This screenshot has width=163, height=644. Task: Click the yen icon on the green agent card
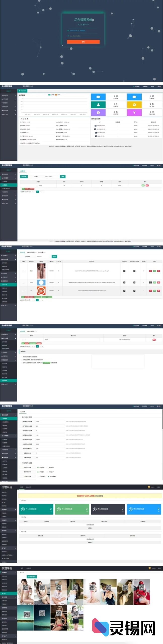tap(23, 509)
